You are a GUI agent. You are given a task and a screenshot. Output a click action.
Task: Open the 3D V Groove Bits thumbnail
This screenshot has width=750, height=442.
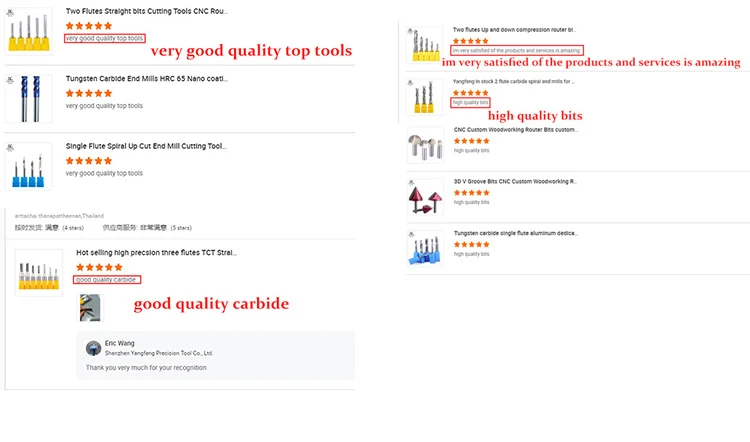click(424, 197)
